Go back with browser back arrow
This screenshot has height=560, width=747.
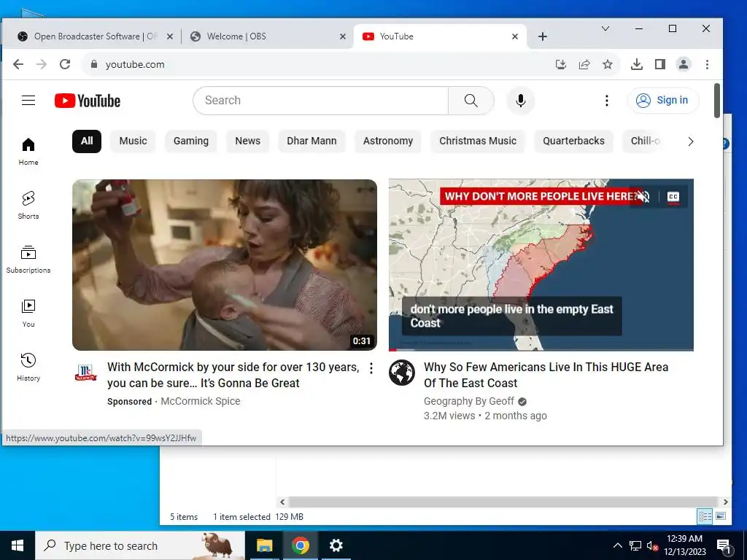tap(18, 64)
